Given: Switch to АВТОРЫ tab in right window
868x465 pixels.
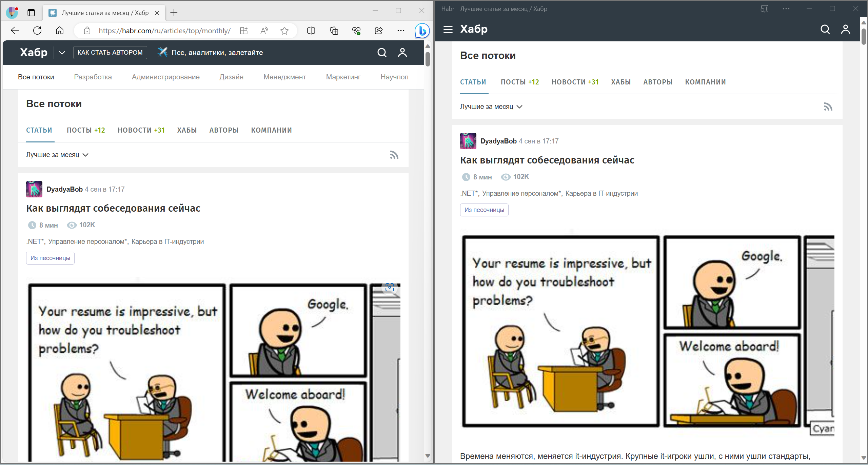Looking at the screenshot, I should [658, 82].
